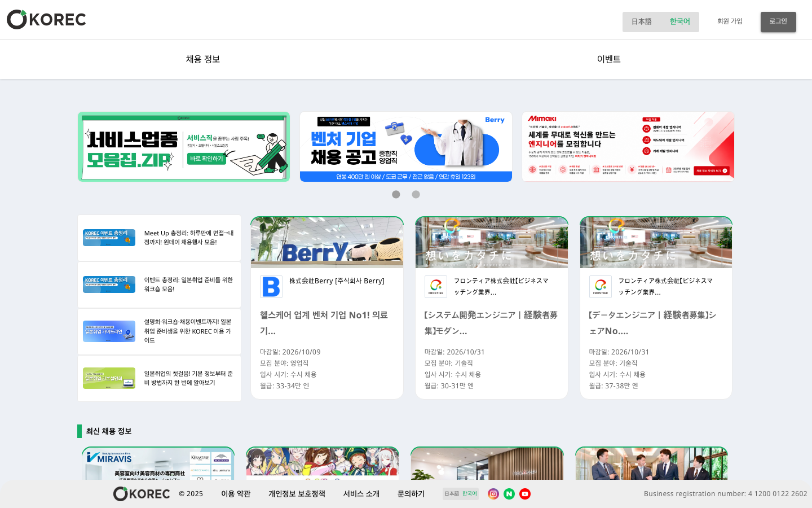The width and height of the screenshot is (812, 508).
Task: Click the Business registration number text
Action: coord(726,494)
